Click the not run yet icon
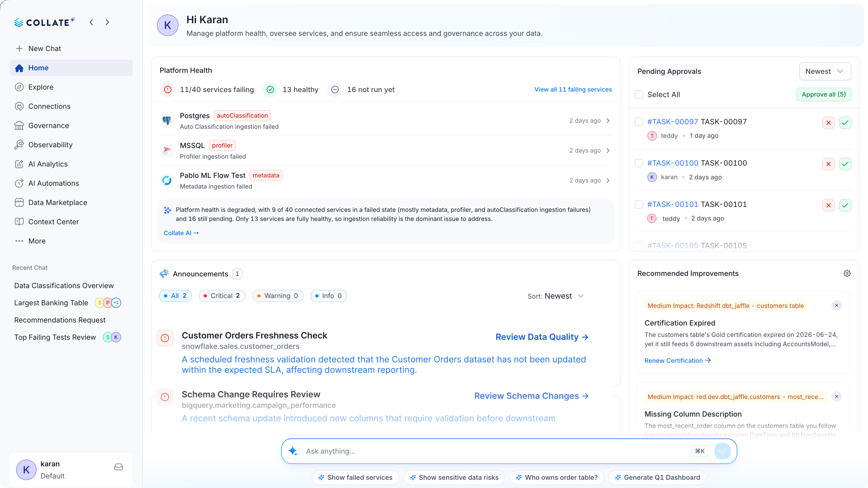Image resolution: width=868 pixels, height=488 pixels. coord(335,90)
